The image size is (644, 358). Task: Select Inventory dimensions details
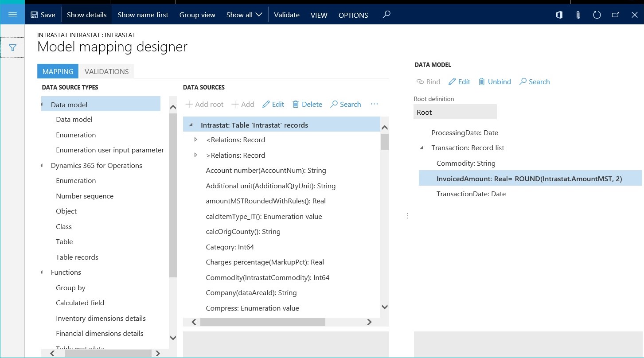tap(101, 318)
